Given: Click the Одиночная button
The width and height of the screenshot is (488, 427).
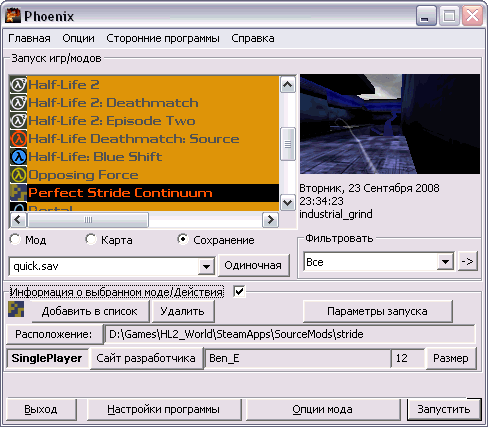Looking at the screenshot, I should coord(253,265).
